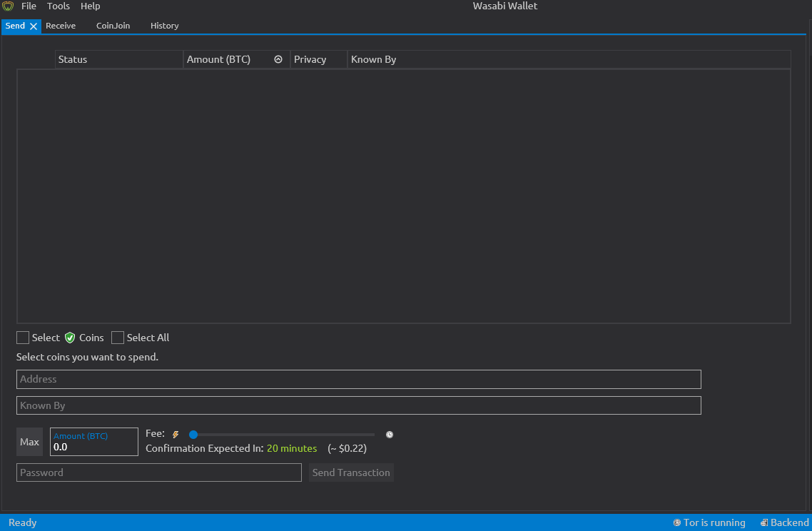The width and height of the screenshot is (812, 531).
Task: Sort coins by Status column header
Action: 119,59
